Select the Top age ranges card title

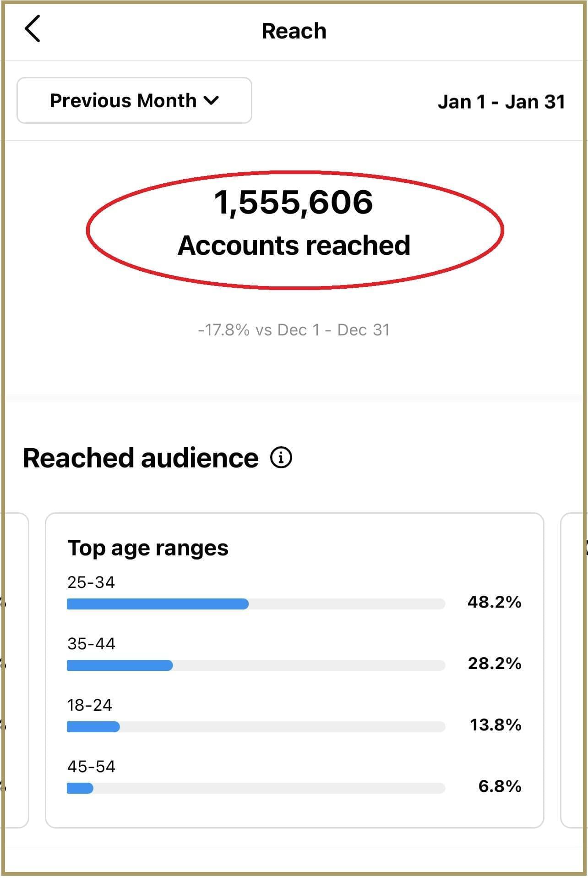click(x=147, y=548)
